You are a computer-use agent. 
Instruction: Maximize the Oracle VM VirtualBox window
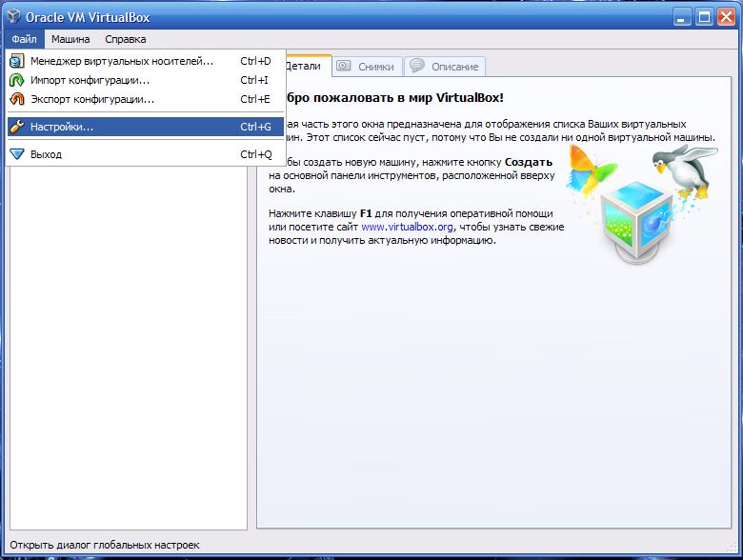pyautogui.click(x=704, y=17)
